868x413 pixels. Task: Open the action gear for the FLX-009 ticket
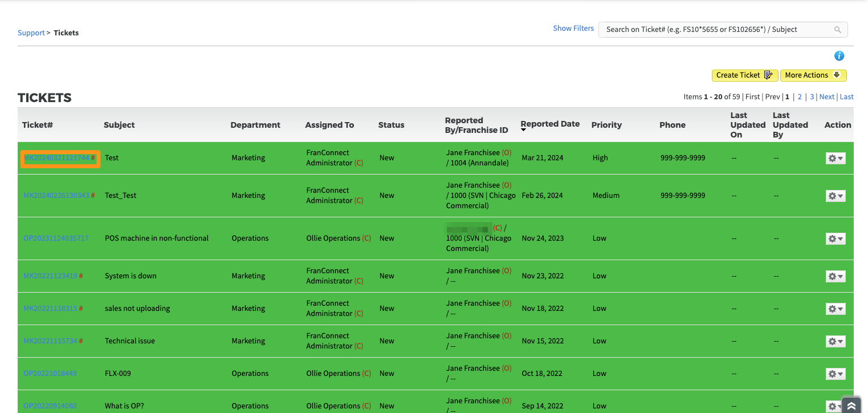coord(836,374)
